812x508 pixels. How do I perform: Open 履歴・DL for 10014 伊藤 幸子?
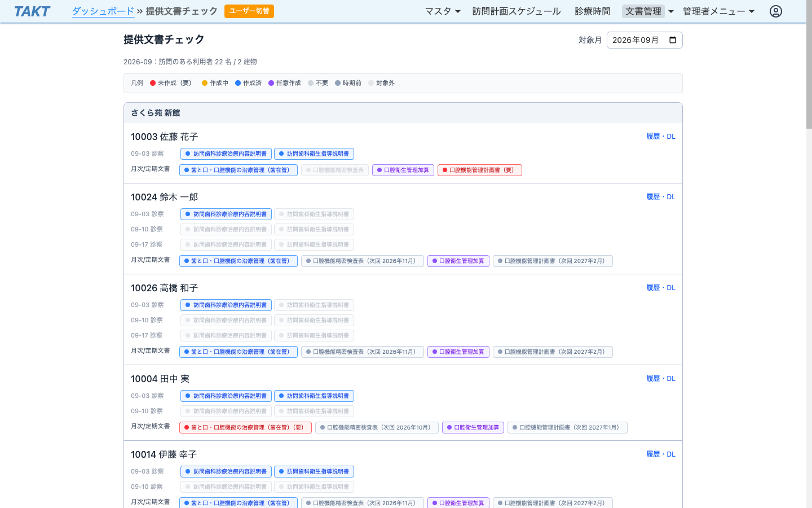point(661,454)
